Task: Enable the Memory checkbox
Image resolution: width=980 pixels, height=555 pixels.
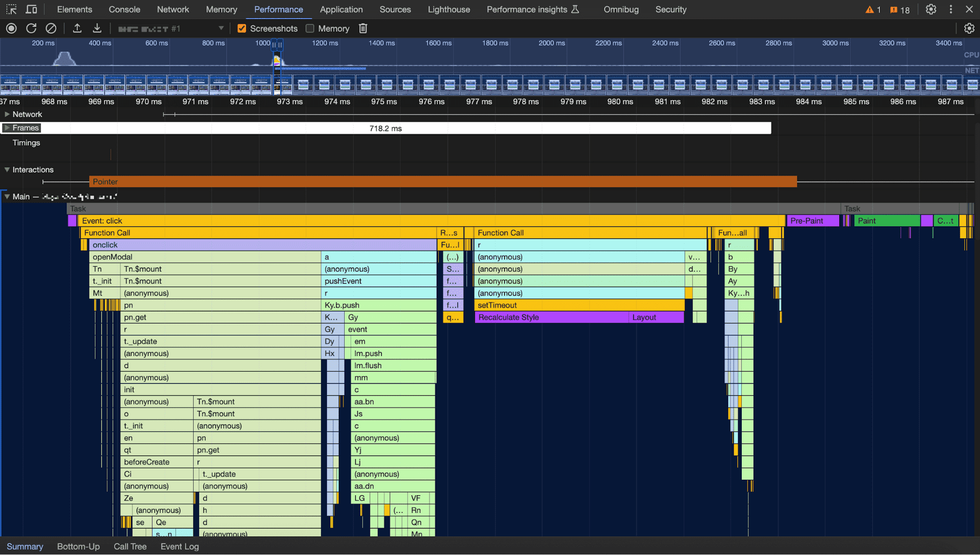Action: pyautogui.click(x=310, y=29)
